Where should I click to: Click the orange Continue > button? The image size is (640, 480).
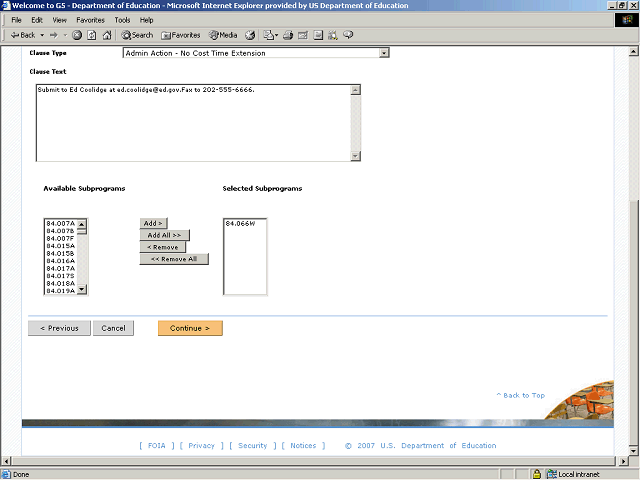pyautogui.click(x=190, y=328)
